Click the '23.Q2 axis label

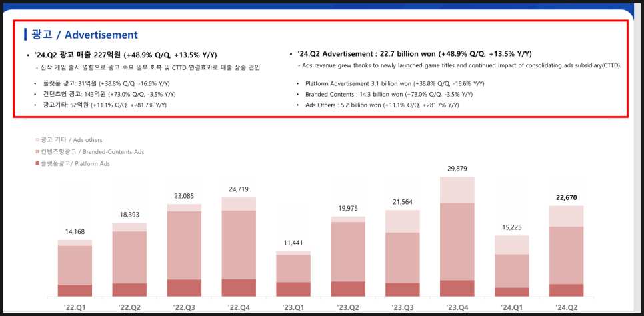click(x=348, y=307)
